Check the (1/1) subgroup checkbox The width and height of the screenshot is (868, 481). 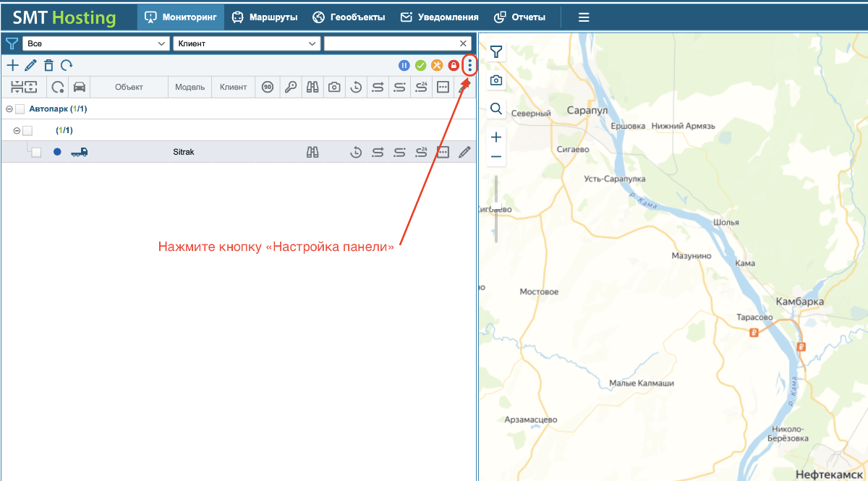pyautogui.click(x=27, y=131)
